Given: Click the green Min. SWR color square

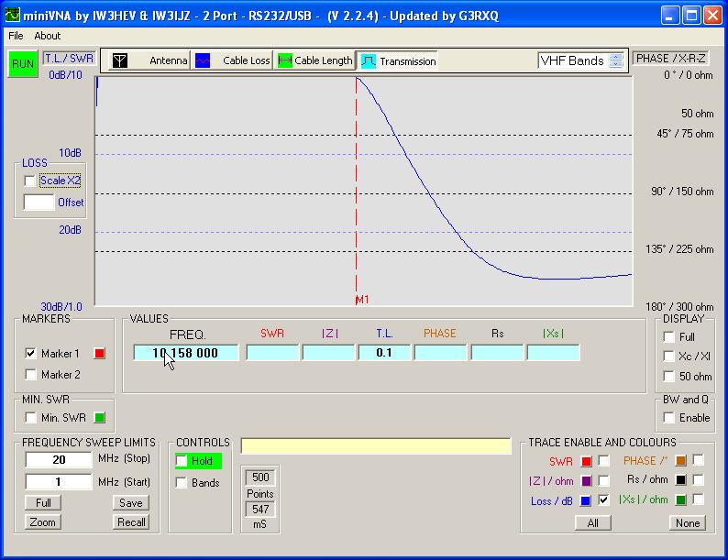Looking at the screenshot, I should [x=100, y=418].
